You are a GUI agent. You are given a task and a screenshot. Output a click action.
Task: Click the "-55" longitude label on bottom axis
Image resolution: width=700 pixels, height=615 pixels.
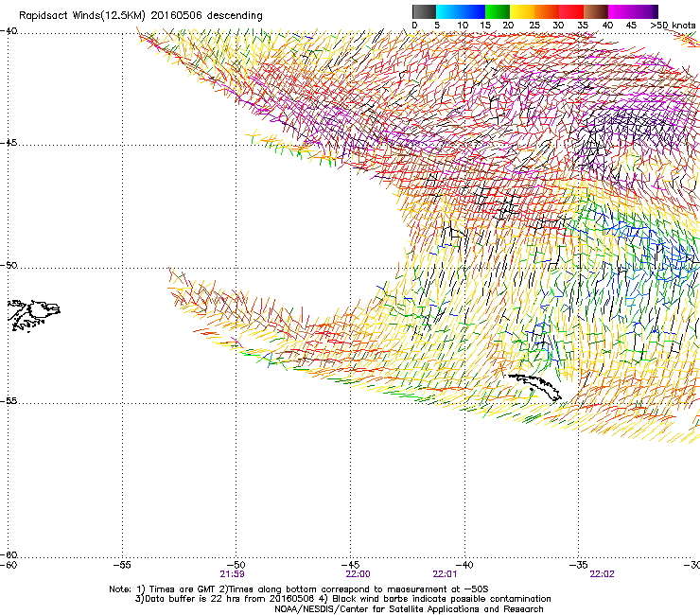[122, 565]
